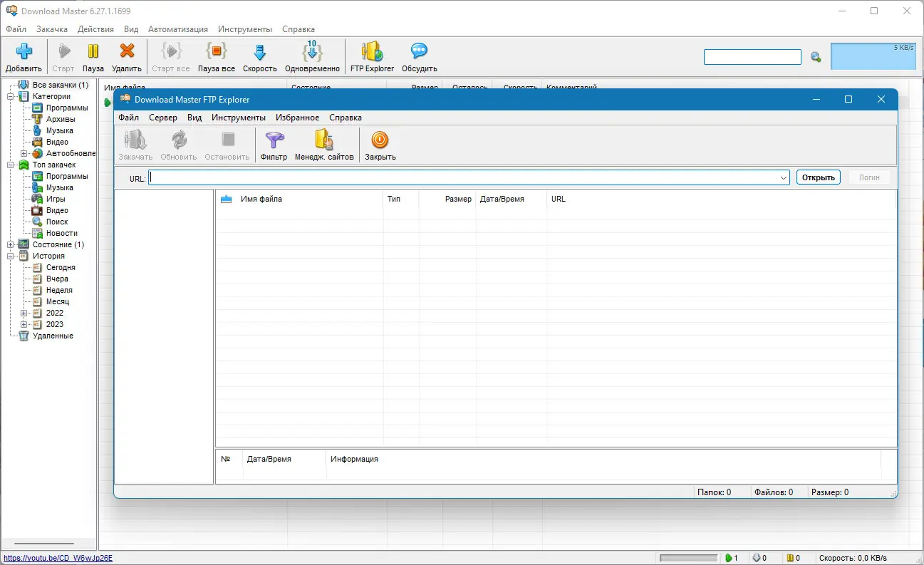The width and height of the screenshot is (924, 565).
Task: Open the Автоматизация menu
Action: pyautogui.click(x=178, y=29)
